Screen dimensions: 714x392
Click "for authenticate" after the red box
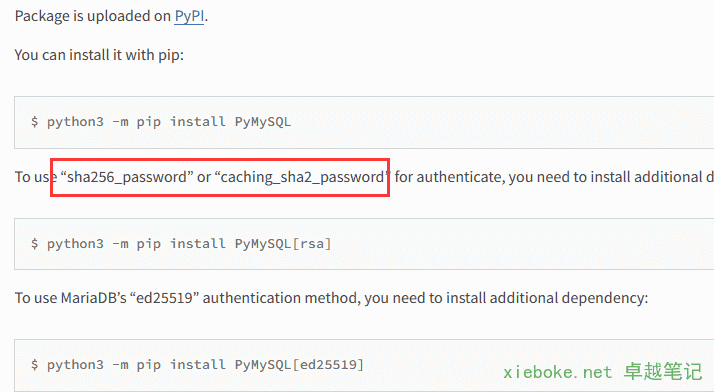click(448, 177)
